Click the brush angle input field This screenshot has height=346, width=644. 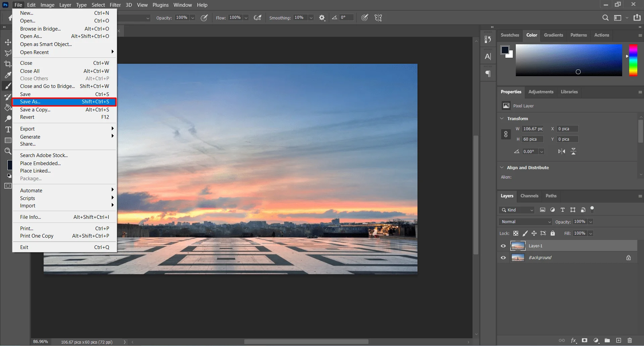pos(347,17)
